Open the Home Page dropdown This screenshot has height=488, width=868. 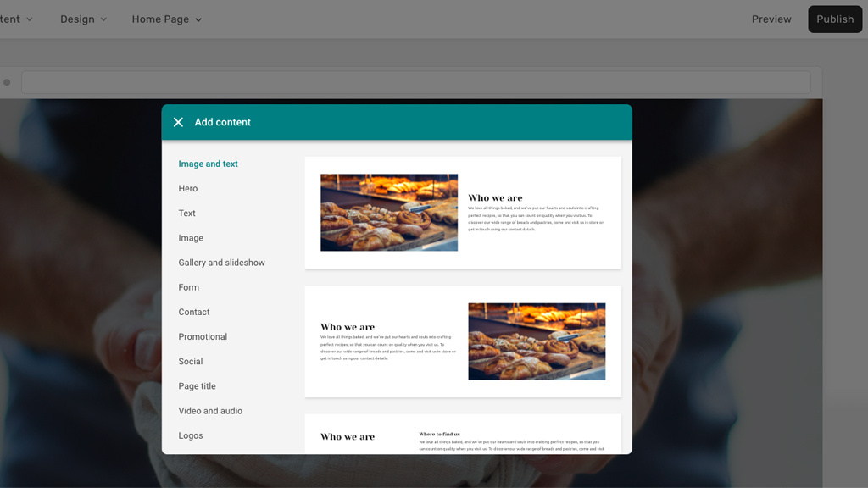coord(166,19)
